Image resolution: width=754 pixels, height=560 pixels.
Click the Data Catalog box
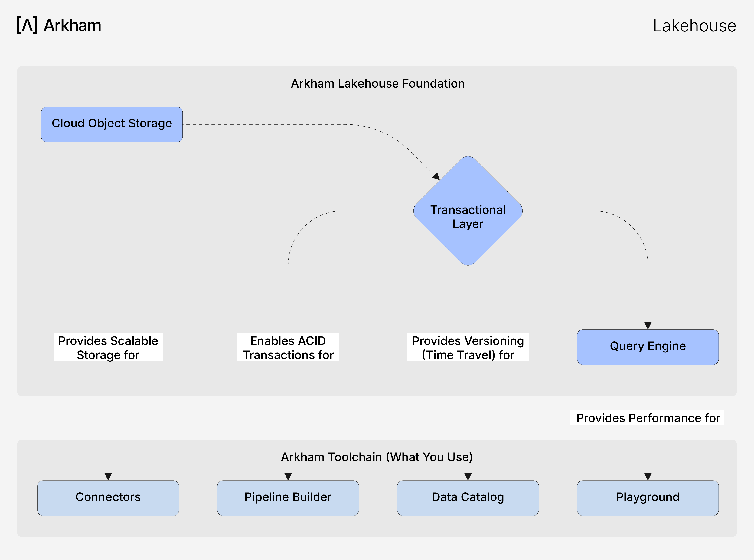[x=468, y=498]
